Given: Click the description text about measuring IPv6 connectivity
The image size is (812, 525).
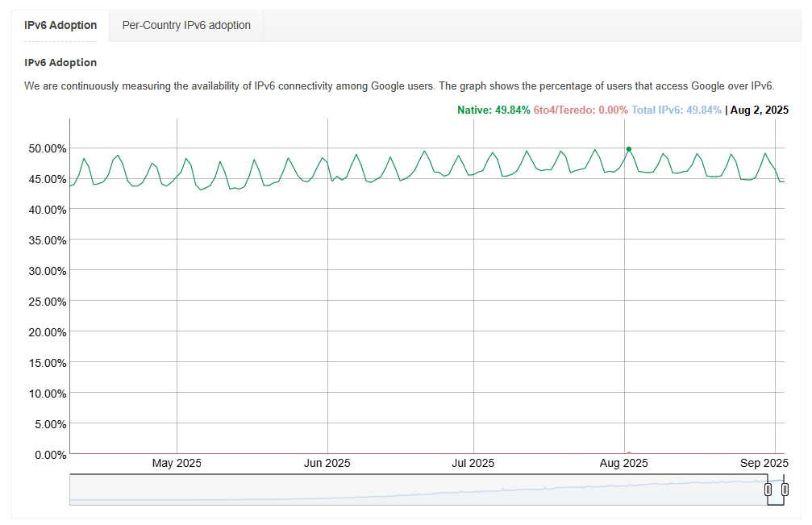Looking at the screenshot, I should coord(399,86).
